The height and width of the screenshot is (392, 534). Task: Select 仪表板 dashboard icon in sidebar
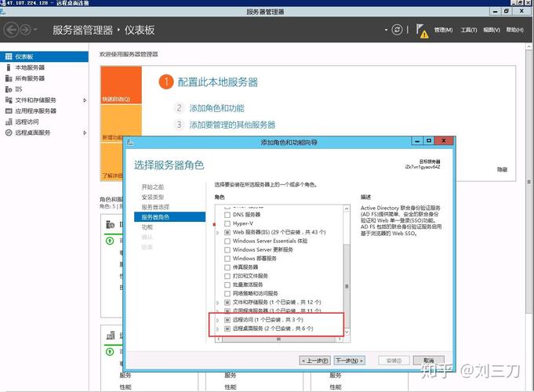[x=9, y=56]
